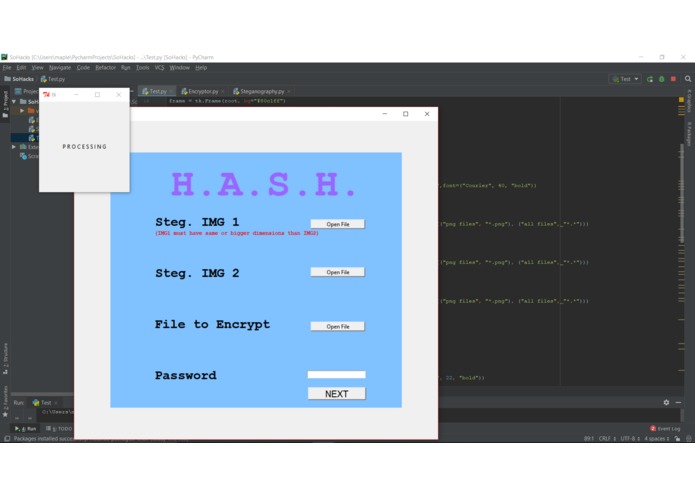Open File for Steg. IMG 2

[337, 272]
